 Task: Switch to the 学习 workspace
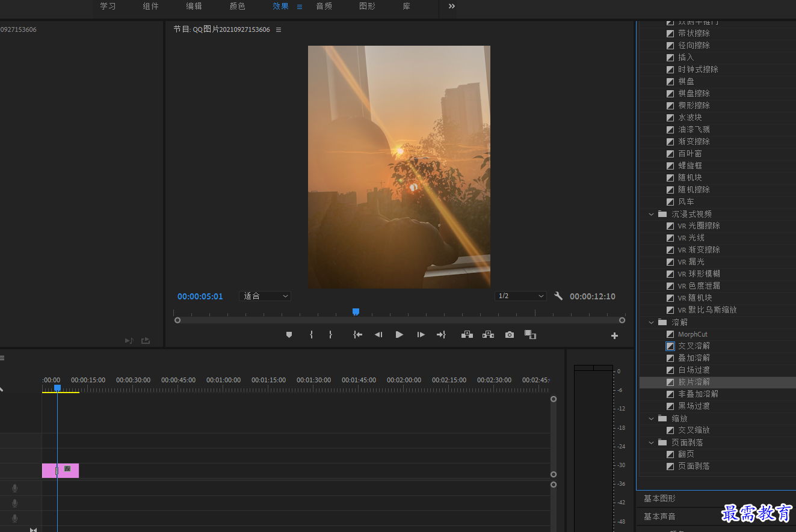pos(108,6)
